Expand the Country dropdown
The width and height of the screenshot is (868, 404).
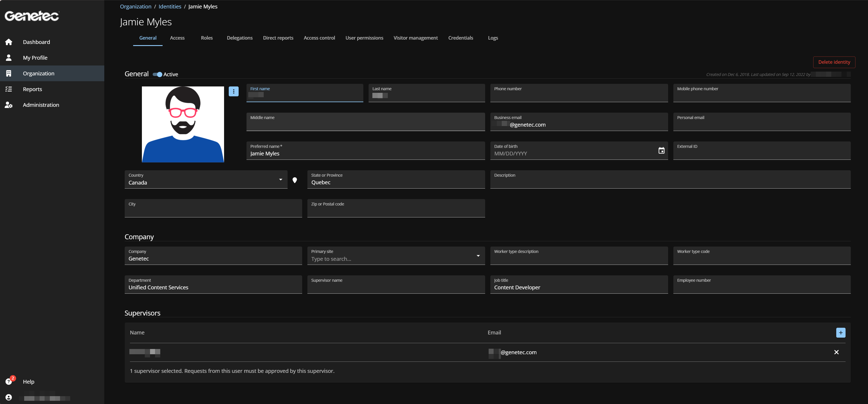click(x=280, y=180)
